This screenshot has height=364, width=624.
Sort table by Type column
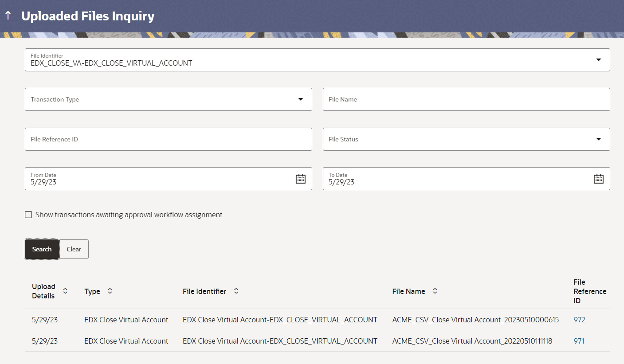(x=110, y=291)
